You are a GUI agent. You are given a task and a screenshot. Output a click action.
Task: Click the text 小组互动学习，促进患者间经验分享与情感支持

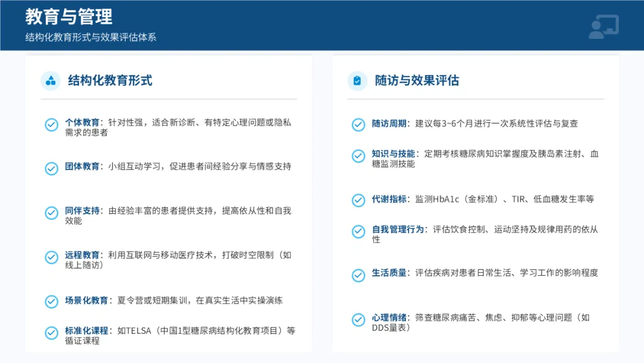coord(200,167)
